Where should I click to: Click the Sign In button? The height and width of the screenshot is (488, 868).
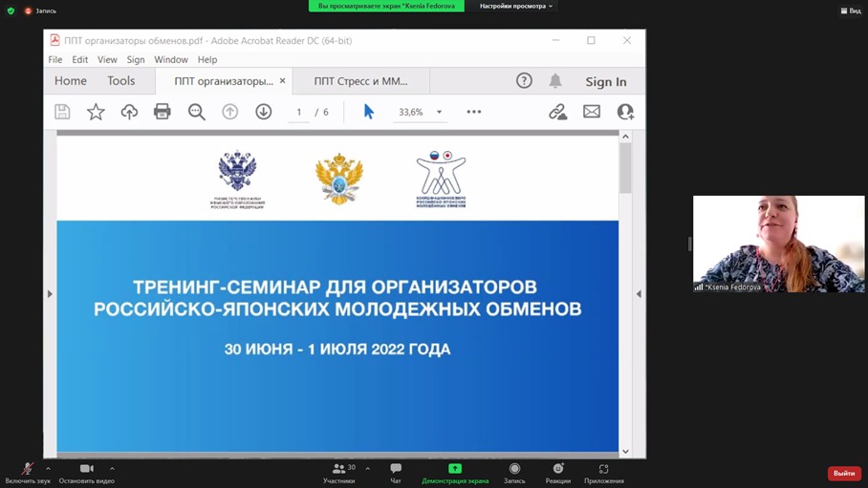pyautogui.click(x=606, y=81)
